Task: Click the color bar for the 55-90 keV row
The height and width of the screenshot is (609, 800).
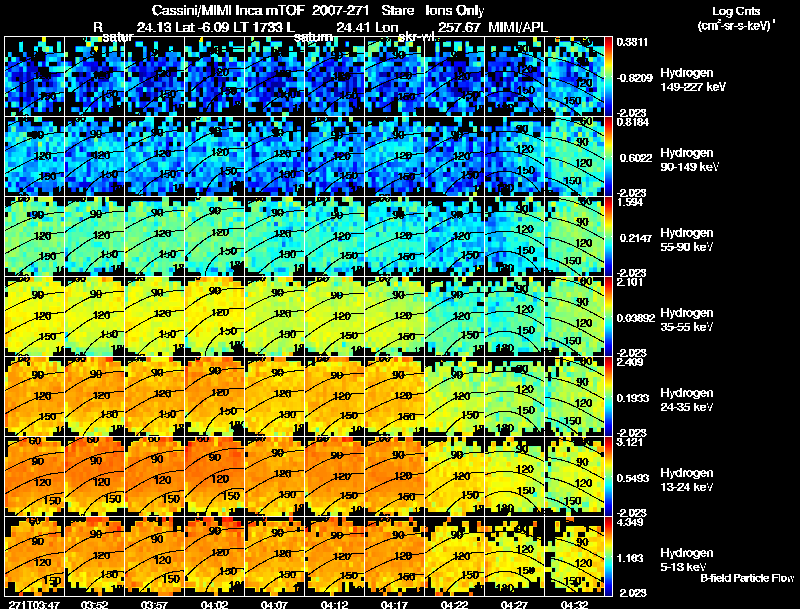Action: (x=608, y=236)
